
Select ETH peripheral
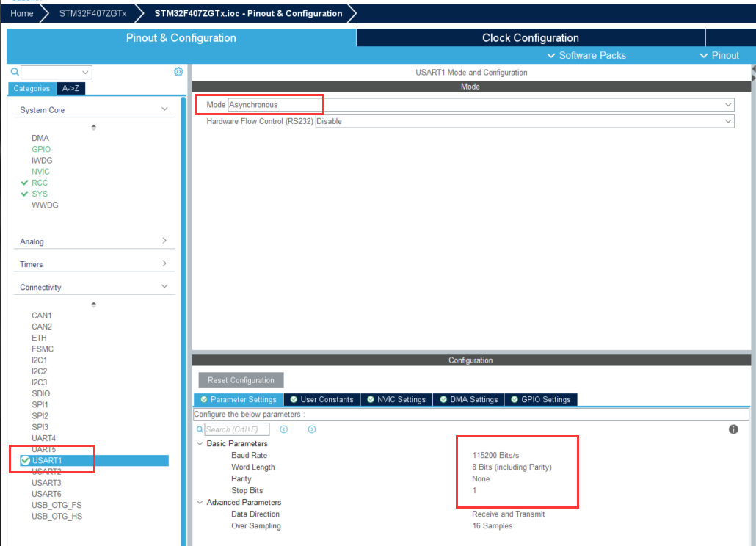coord(39,338)
